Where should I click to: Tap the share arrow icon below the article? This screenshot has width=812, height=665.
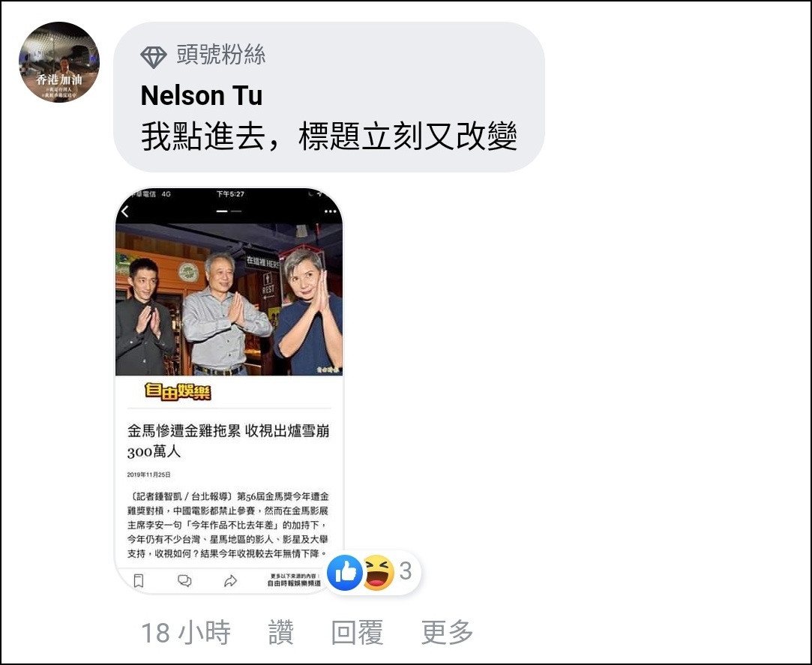coord(230,581)
